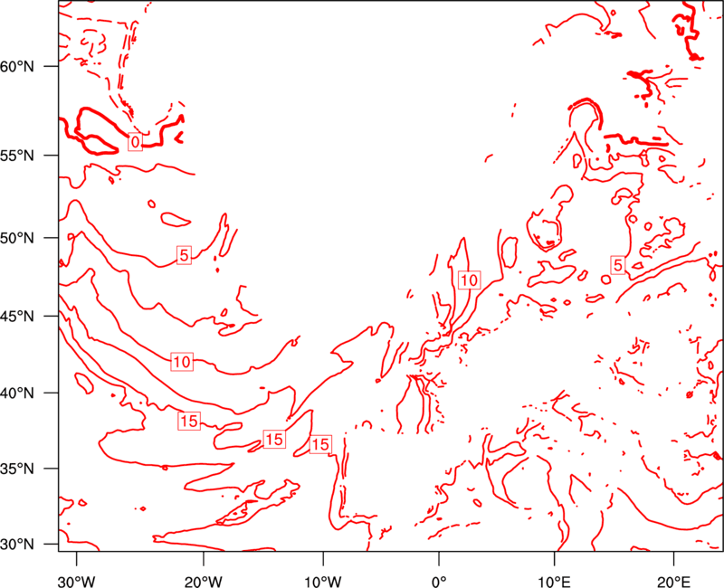Click the 55°N latitude axis label
The height and width of the screenshot is (588, 724).
[17, 156]
